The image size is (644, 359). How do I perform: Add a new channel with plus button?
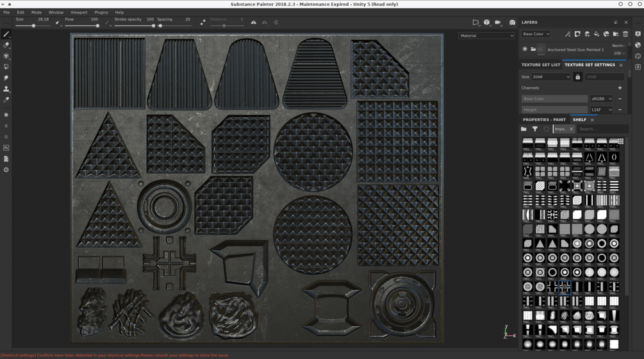(620, 88)
